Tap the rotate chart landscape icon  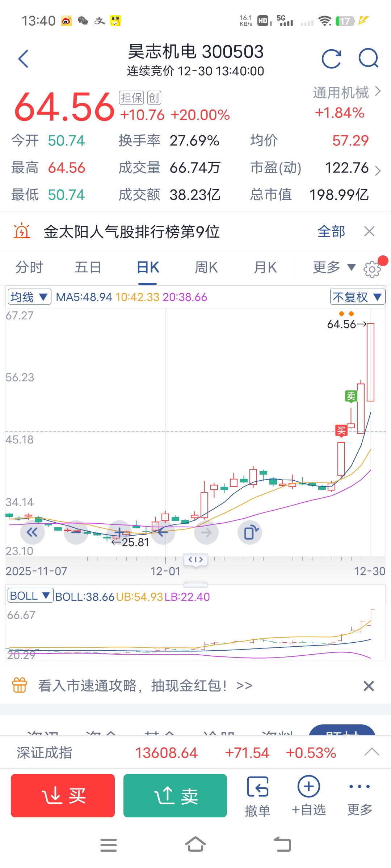click(x=250, y=532)
